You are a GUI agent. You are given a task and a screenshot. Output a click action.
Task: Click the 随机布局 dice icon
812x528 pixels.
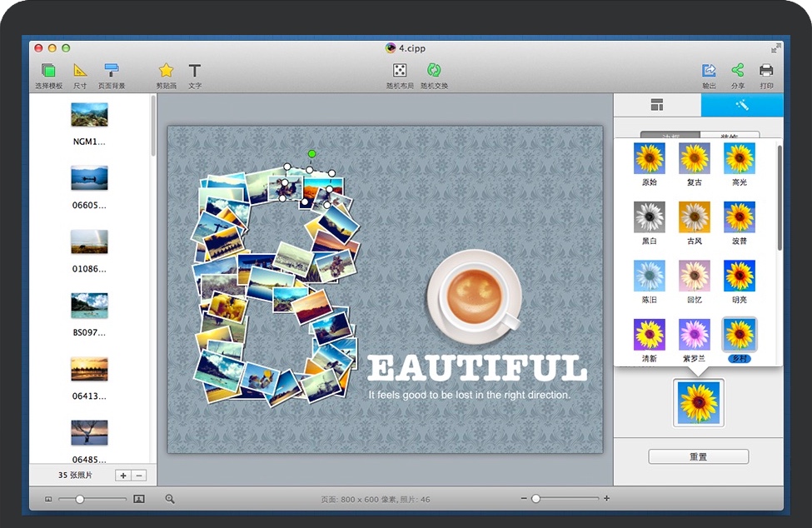point(400,71)
